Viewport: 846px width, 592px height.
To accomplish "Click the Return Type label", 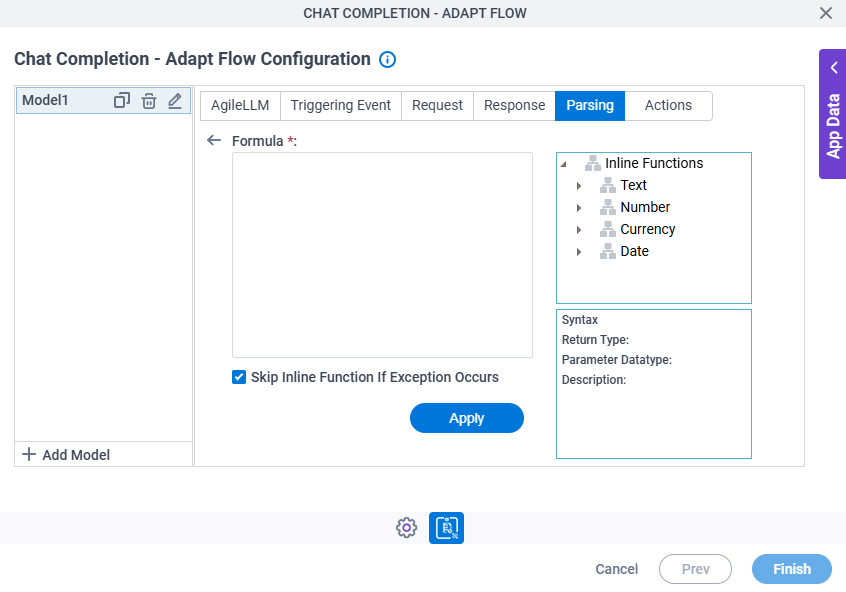I will [x=595, y=340].
